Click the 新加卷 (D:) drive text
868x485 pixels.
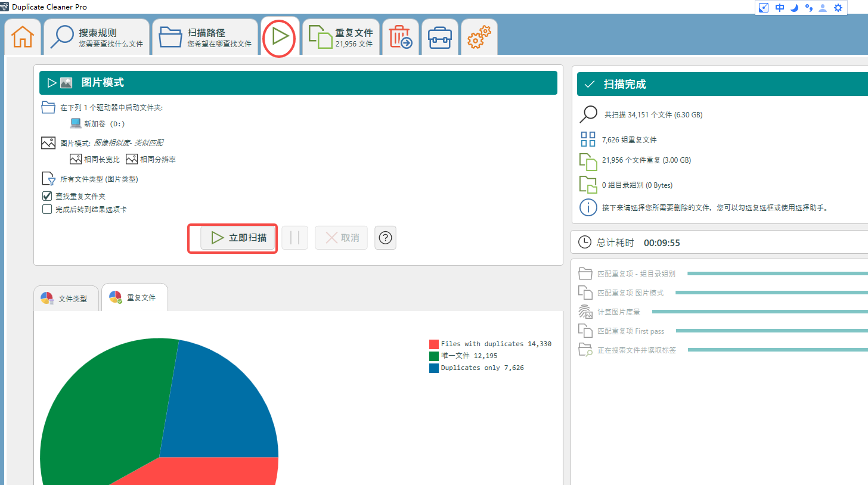[104, 124]
